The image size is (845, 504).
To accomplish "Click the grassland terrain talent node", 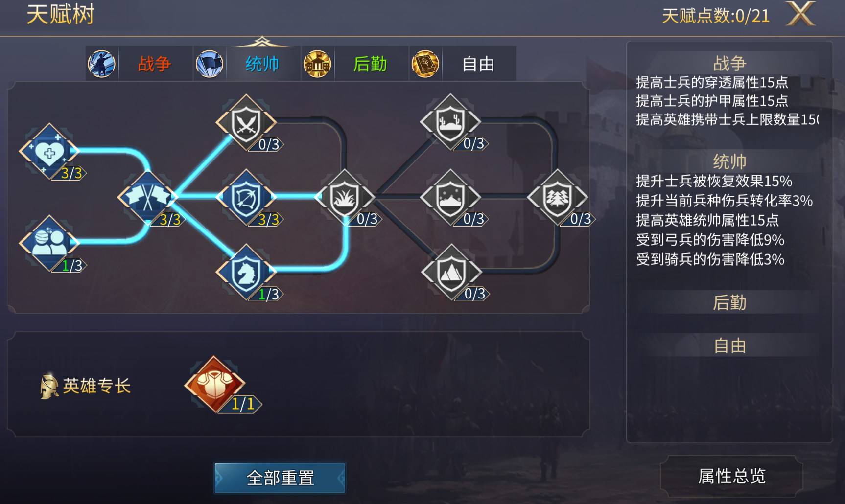I will [x=345, y=197].
